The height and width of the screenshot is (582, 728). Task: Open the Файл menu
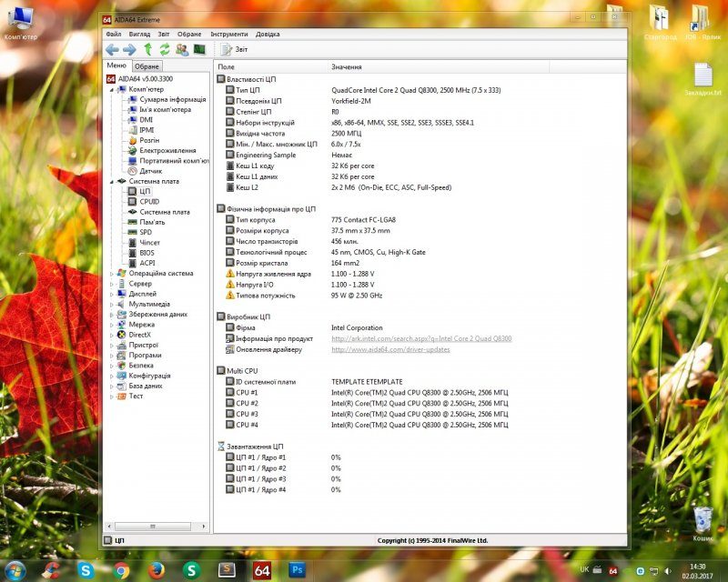(114, 34)
